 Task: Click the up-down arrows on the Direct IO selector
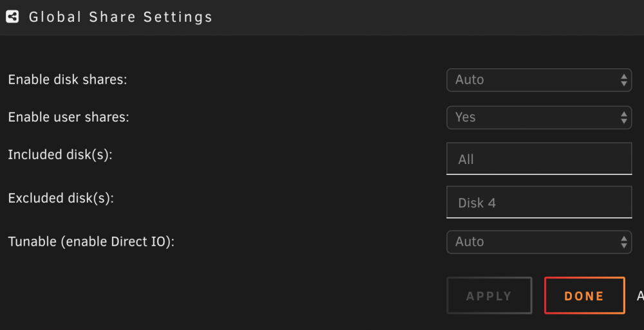click(624, 242)
